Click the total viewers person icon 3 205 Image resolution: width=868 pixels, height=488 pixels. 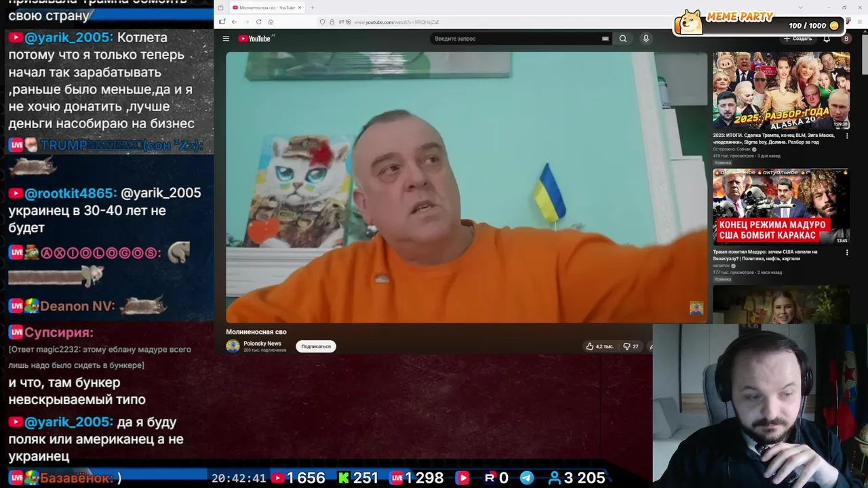[x=554, y=478]
